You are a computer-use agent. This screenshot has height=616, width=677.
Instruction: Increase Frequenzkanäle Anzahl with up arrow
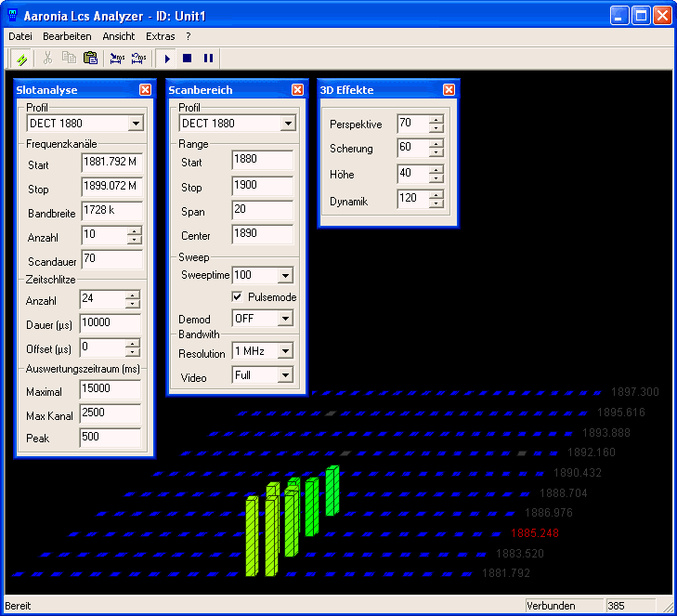pyautogui.click(x=135, y=231)
